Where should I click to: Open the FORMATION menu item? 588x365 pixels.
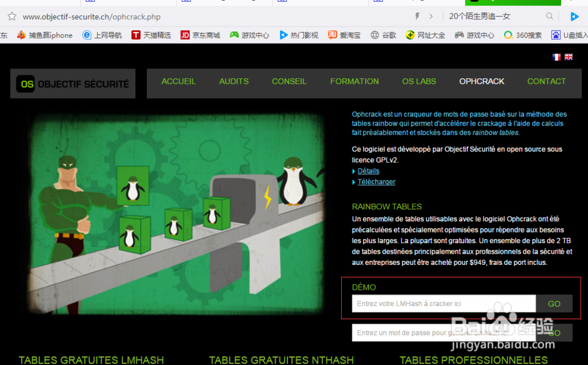tap(355, 81)
